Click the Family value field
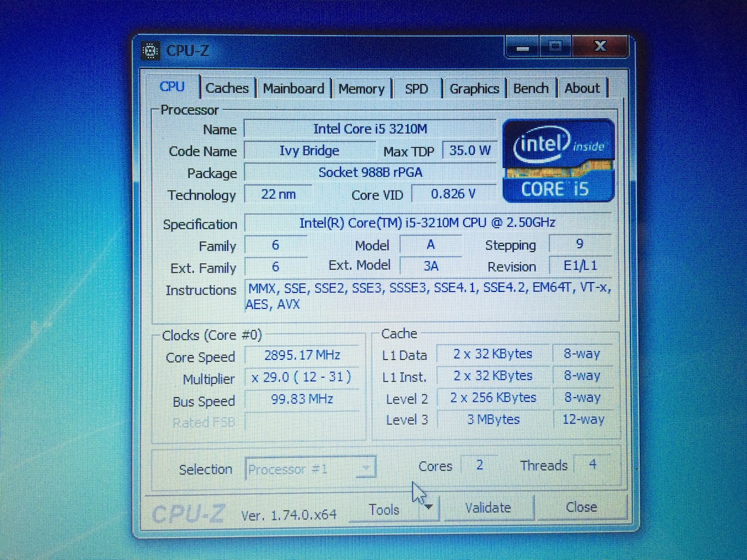The image size is (747, 560). (275, 245)
